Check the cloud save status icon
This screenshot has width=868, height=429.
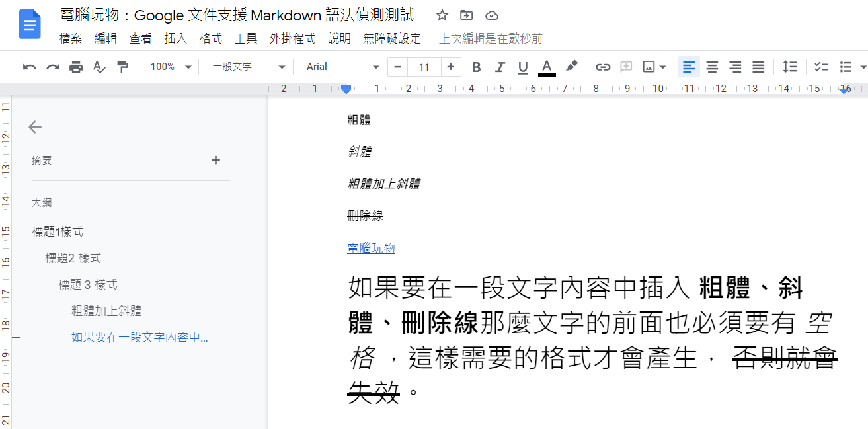click(x=491, y=15)
